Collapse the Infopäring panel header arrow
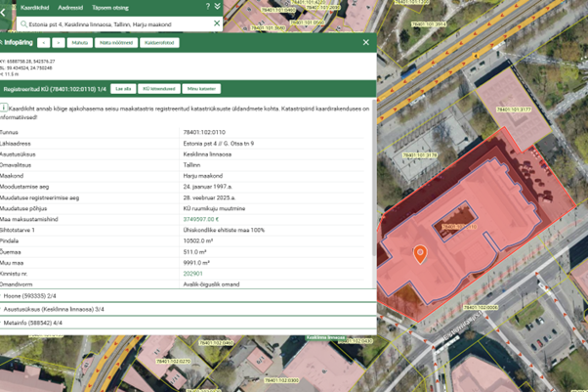 (x=3, y=43)
